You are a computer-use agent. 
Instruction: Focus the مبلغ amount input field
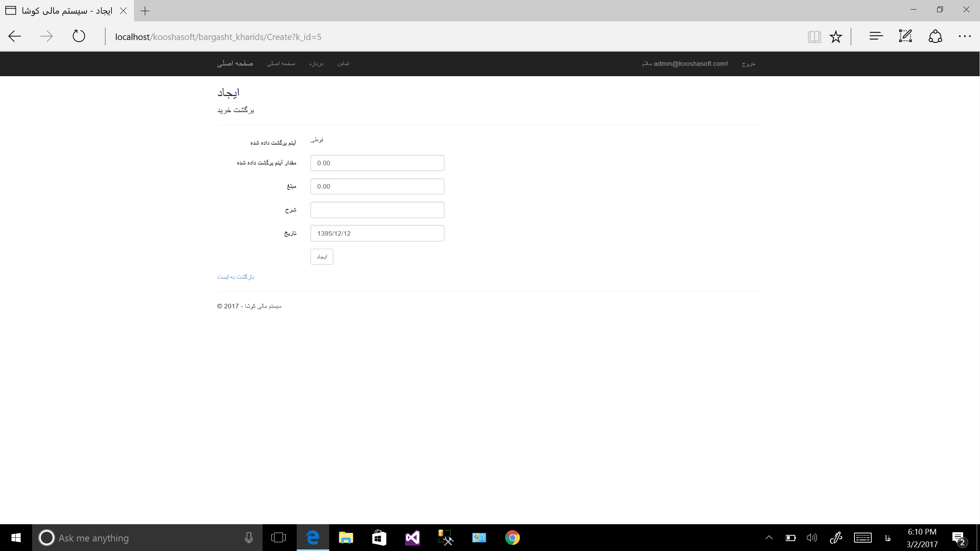(377, 186)
